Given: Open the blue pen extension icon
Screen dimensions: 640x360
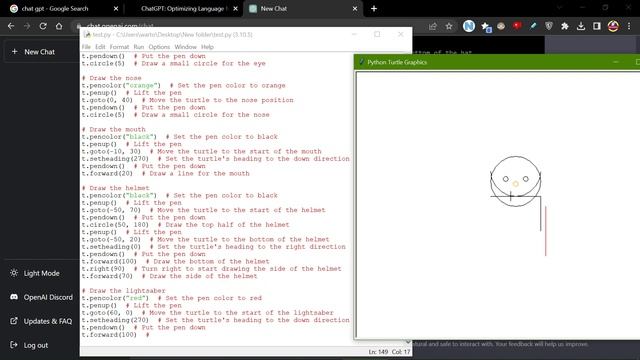Looking at the screenshot, I should coord(533,26).
